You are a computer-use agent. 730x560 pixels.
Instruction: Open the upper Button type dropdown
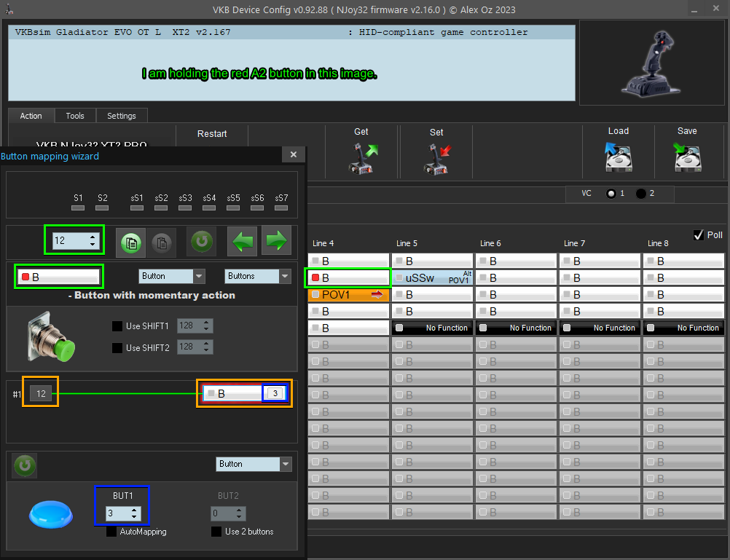(x=199, y=277)
